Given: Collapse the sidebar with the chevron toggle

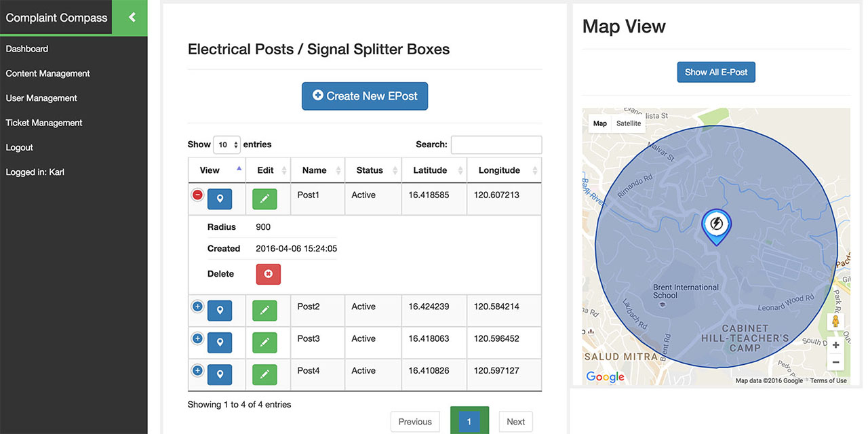Looking at the screenshot, I should (x=132, y=18).
